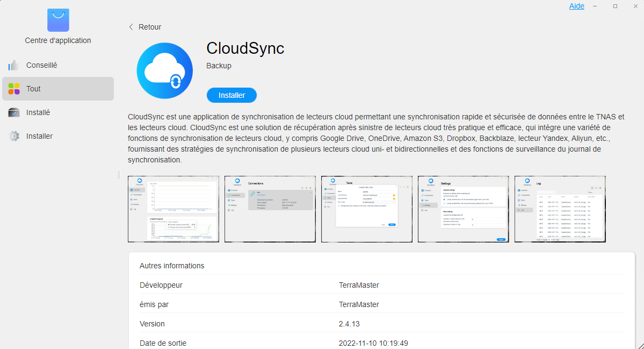The height and width of the screenshot is (349, 644).
Task: Click the back chevron arrow beside Retour
Action: pos(131,27)
